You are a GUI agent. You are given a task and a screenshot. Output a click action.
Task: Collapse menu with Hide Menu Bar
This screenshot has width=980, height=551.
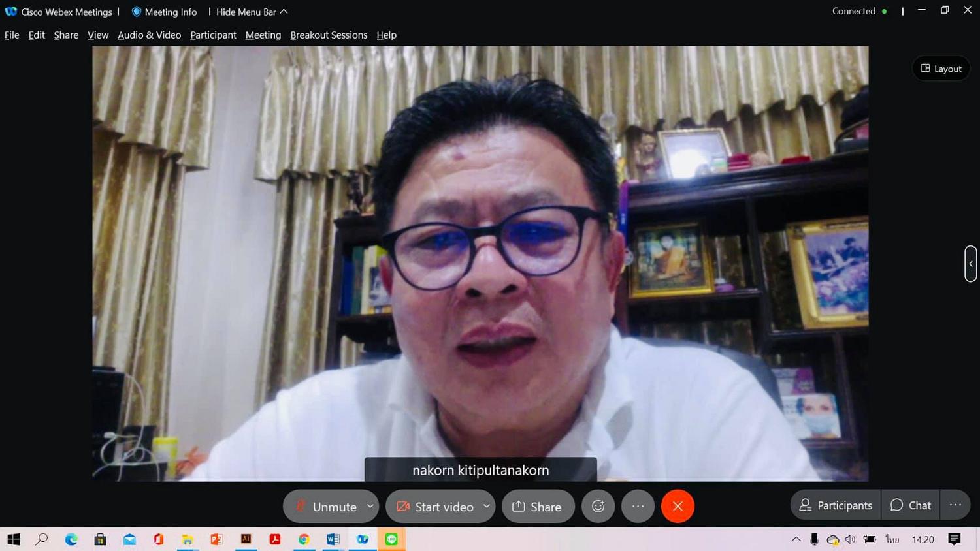[252, 12]
